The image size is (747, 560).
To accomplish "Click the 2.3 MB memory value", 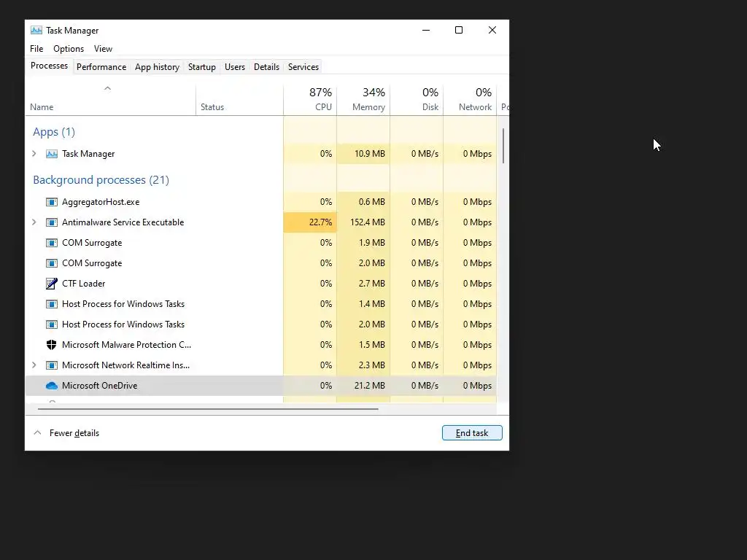I will (371, 365).
